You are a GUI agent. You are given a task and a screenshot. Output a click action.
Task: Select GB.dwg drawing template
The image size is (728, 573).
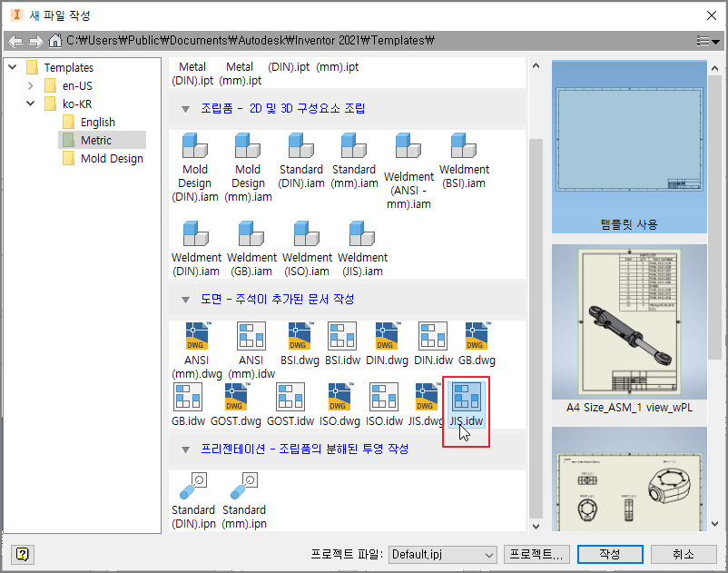point(477,344)
